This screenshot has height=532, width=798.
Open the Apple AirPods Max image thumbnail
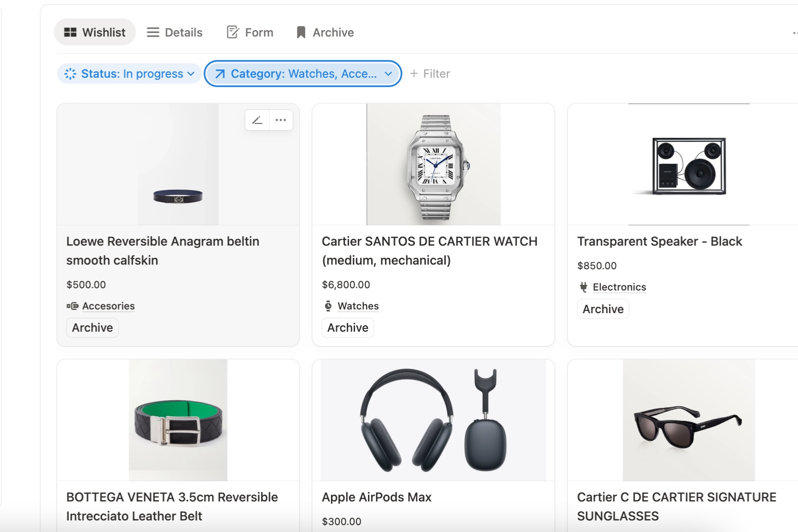pyautogui.click(x=433, y=420)
